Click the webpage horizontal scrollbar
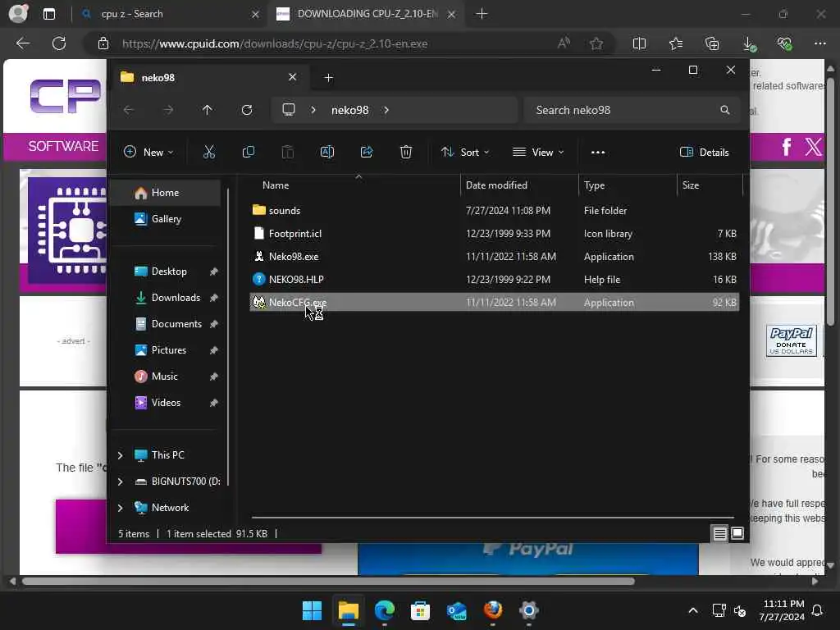The image size is (840, 630). 328,582
